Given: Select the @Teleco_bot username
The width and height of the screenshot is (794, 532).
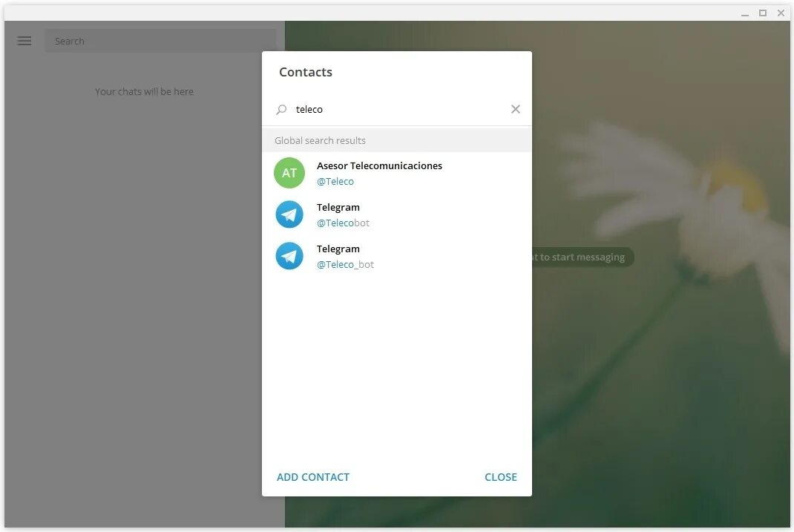Looking at the screenshot, I should tap(345, 264).
